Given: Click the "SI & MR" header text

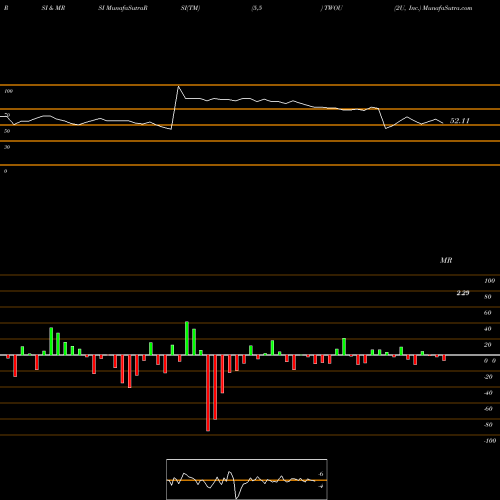Looking at the screenshot, I should pyautogui.click(x=53, y=8).
